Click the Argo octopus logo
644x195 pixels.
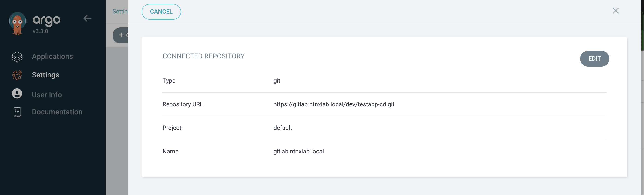point(17,24)
